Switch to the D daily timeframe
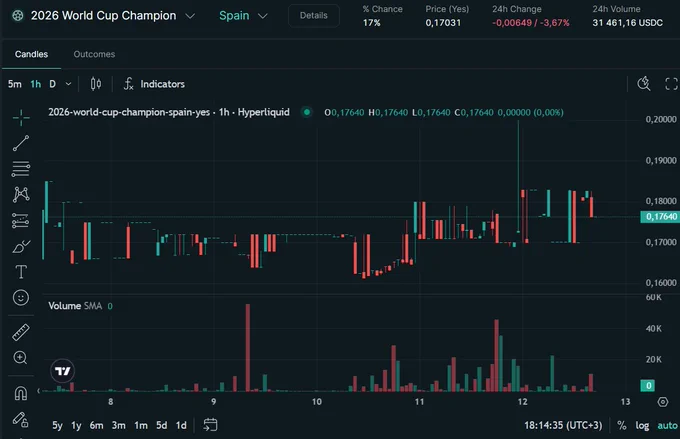This screenshot has height=439, width=680. [52, 84]
